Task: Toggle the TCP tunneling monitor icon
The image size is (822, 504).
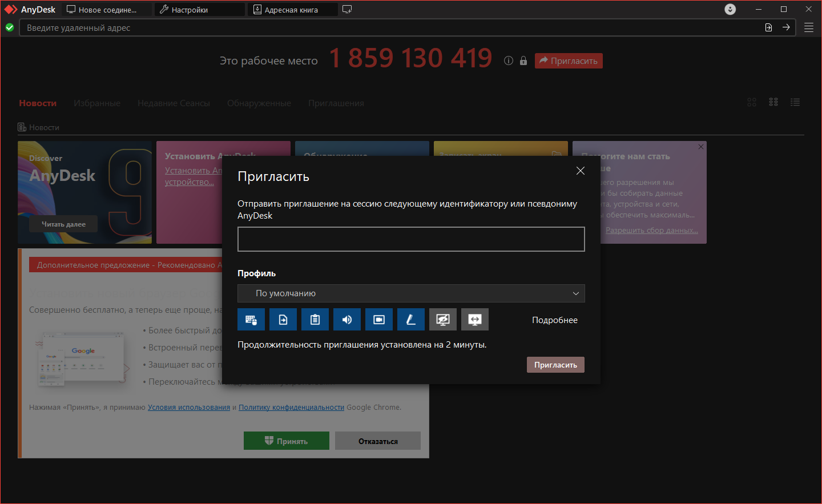Action: click(x=475, y=320)
